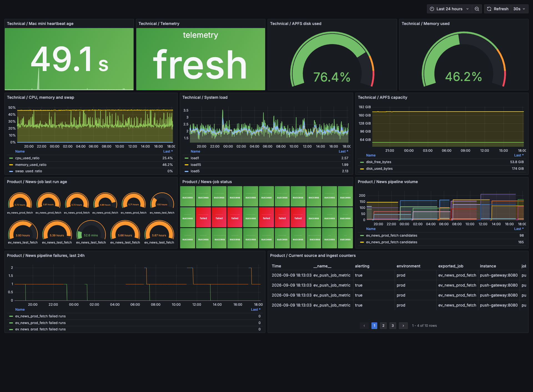Click the 5.71 hours job age gauge
Viewport: 533px width, 392px height.
pos(134,201)
